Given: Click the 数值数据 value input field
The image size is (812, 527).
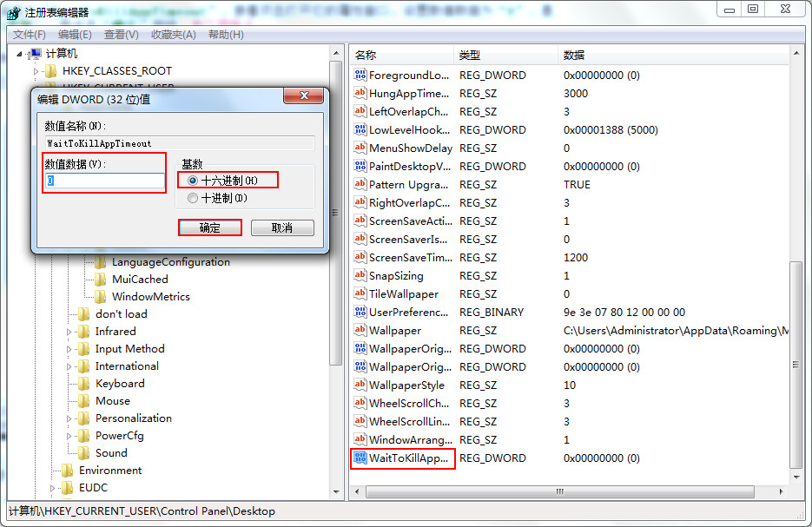Looking at the screenshot, I should click(x=105, y=181).
